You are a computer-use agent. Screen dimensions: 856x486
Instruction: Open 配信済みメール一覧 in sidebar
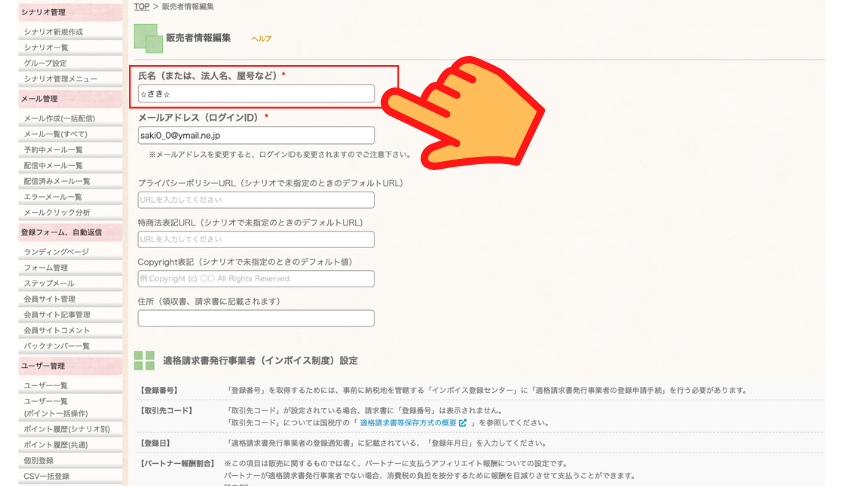click(x=57, y=181)
